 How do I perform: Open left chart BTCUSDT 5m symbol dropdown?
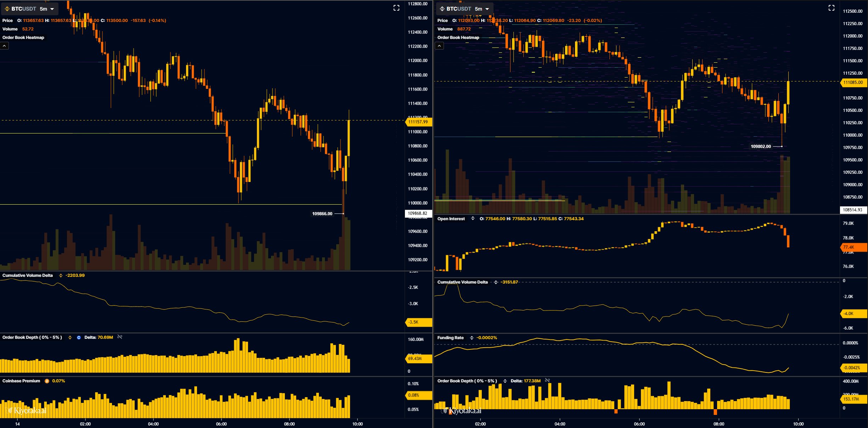tap(30, 8)
